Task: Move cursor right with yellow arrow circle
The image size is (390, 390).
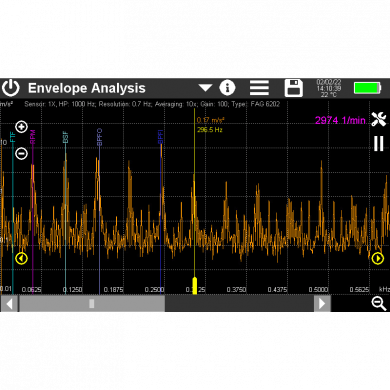Action: [378, 258]
